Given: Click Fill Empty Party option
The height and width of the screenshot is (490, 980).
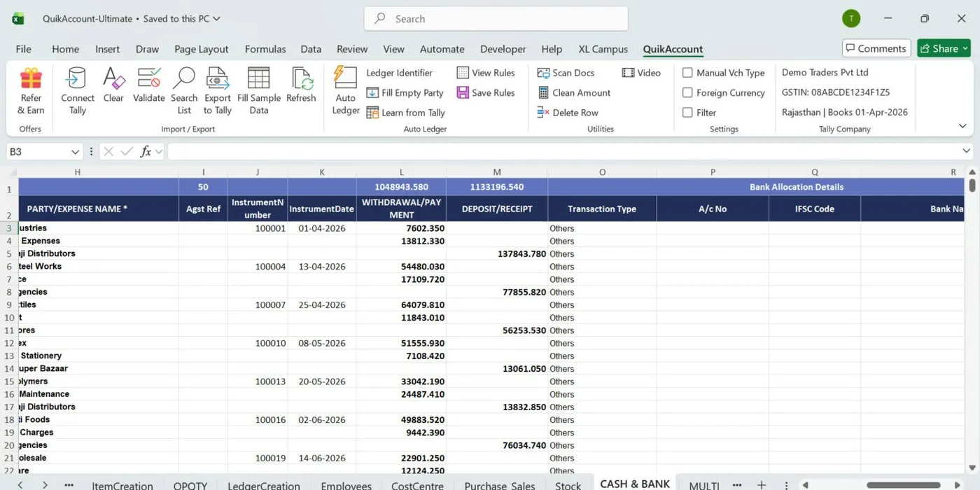Looking at the screenshot, I should coord(405,92).
